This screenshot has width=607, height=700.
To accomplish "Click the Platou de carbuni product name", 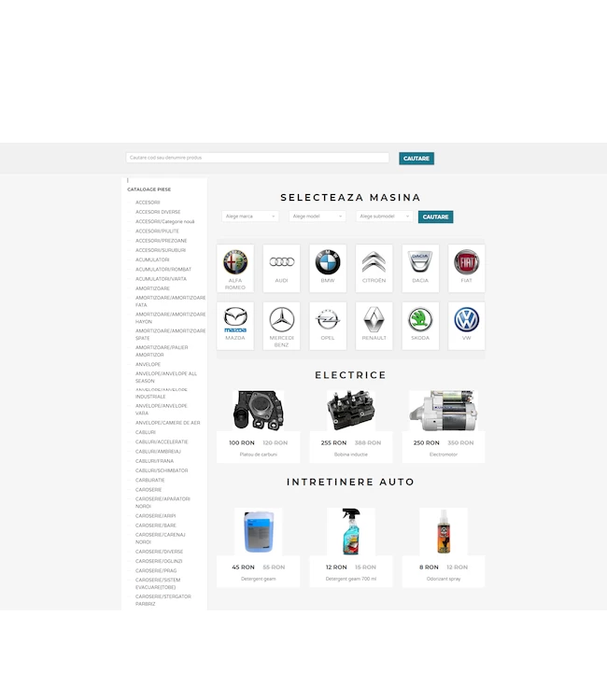I will pyautogui.click(x=258, y=455).
